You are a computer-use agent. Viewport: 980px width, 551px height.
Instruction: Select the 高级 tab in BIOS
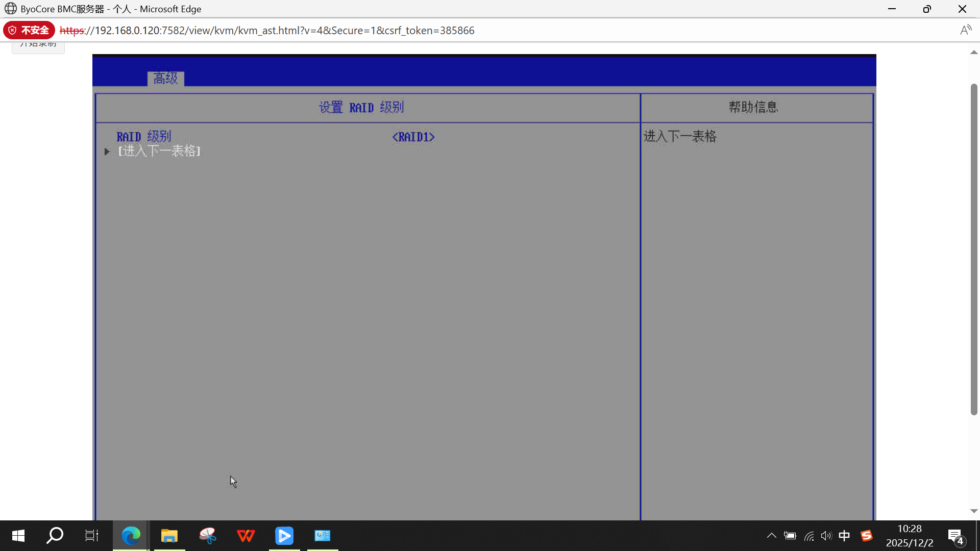165,79
